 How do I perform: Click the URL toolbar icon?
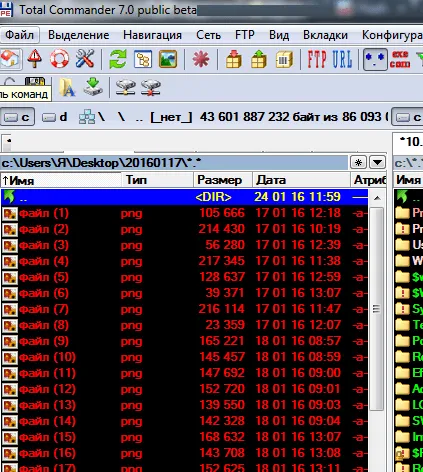point(342,59)
